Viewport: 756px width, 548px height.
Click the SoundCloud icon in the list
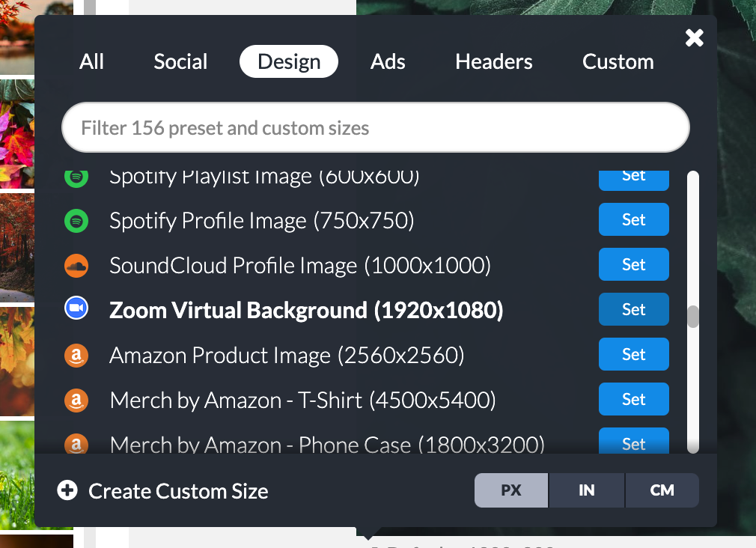coord(76,265)
